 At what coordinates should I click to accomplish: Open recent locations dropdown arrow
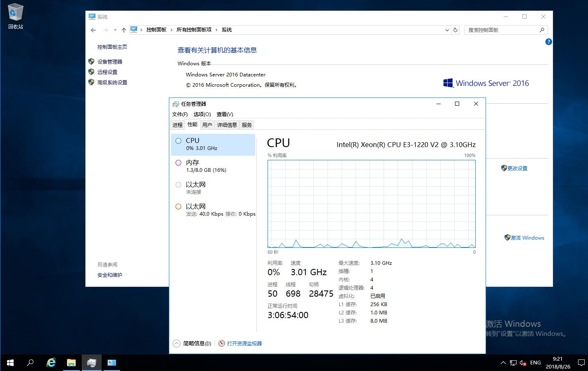pyautogui.click(x=115, y=30)
